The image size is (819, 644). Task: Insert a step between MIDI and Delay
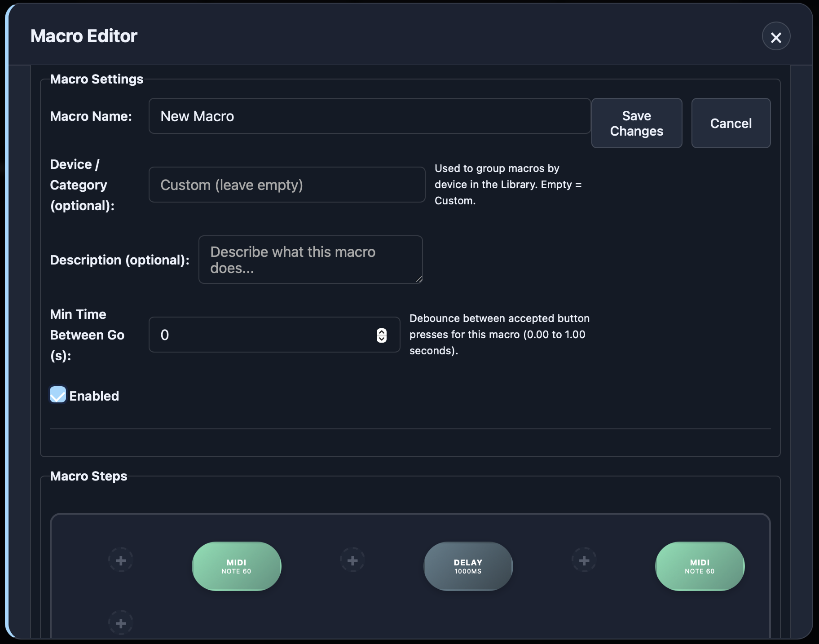(352, 560)
